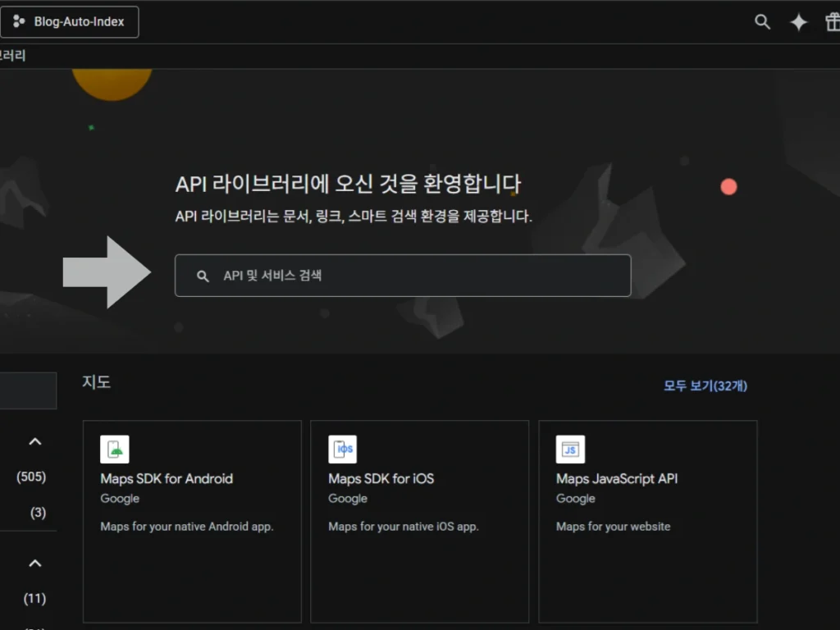This screenshot has height=630, width=840.
Task: Select the filter option showing (3)
Action: click(x=38, y=513)
